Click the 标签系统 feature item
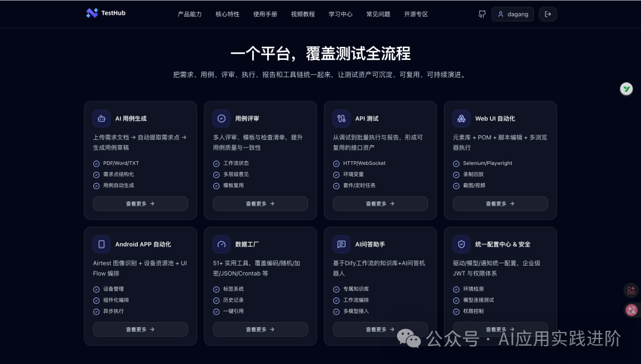 pos(229,289)
